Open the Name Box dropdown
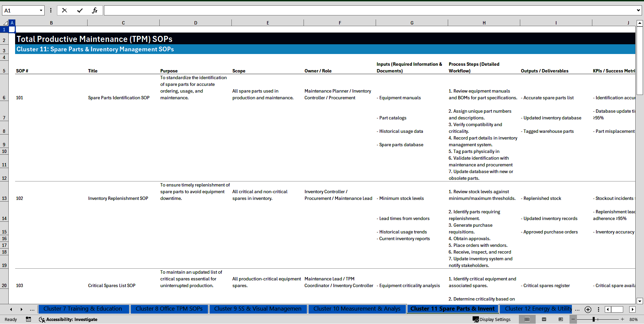644x324 pixels. pos(41,10)
